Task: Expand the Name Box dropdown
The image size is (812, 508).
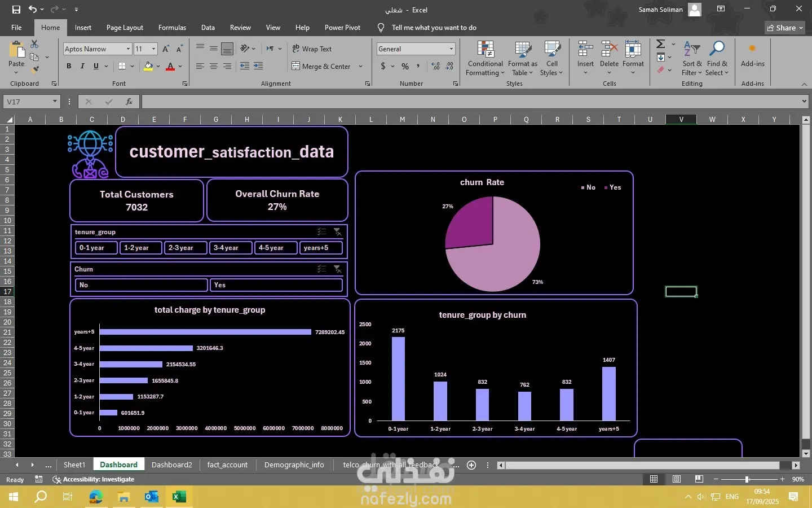Action: click(55, 102)
